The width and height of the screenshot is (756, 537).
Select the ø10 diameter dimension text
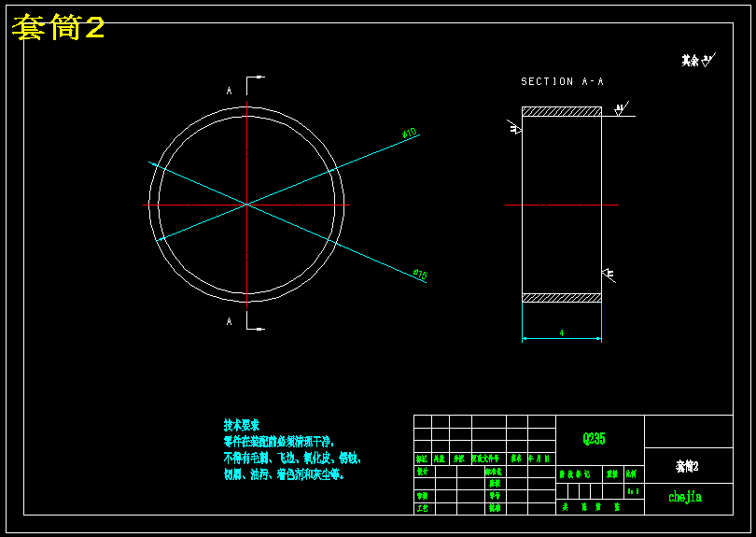tap(410, 134)
